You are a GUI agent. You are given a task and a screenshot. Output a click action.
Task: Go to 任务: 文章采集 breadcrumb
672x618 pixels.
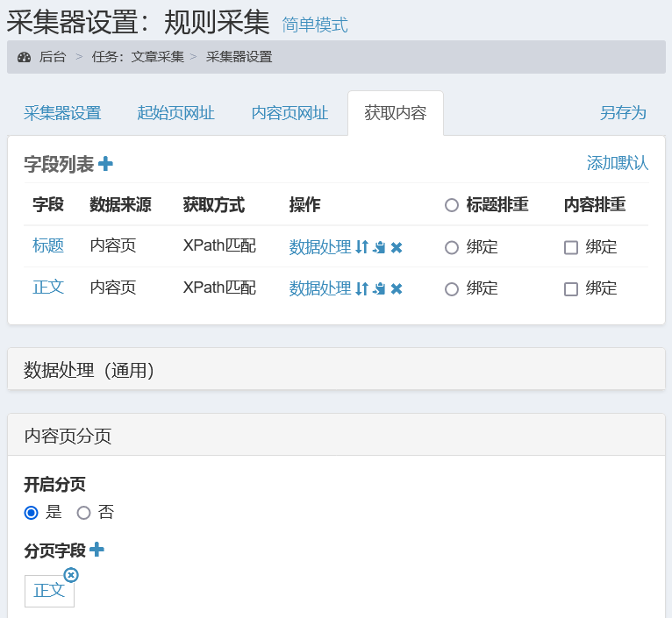coord(138,56)
